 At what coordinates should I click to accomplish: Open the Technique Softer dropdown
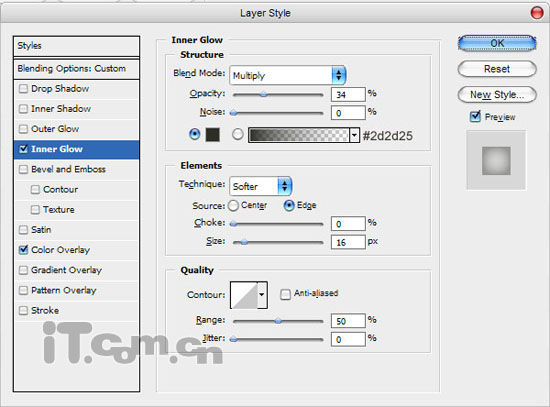pyautogui.click(x=260, y=186)
